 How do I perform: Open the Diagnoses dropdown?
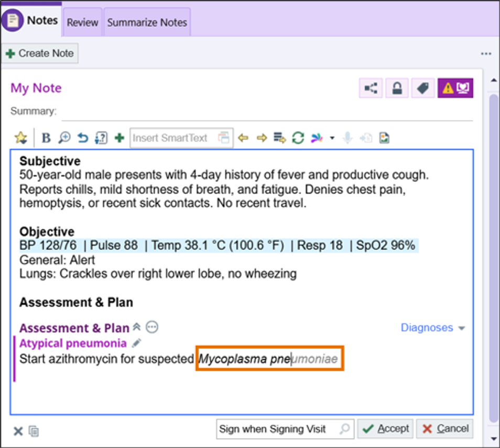pyautogui.click(x=432, y=327)
